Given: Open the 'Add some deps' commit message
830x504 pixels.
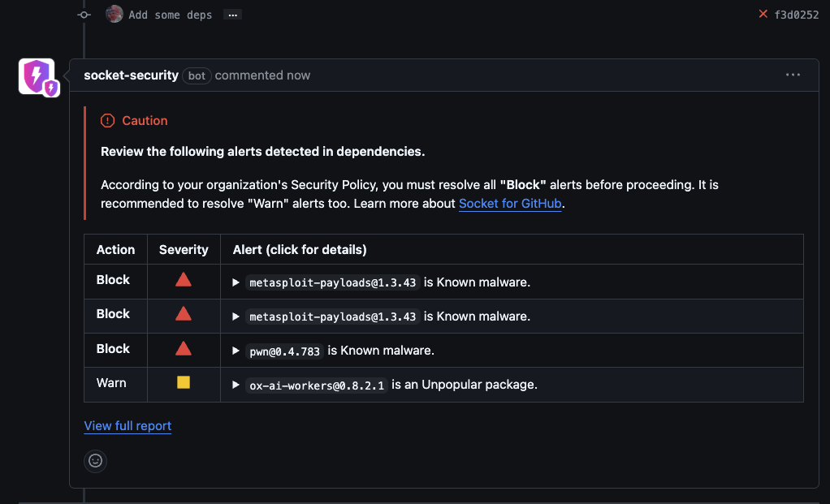Looking at the screenshot, I should (x=171, y=15).
